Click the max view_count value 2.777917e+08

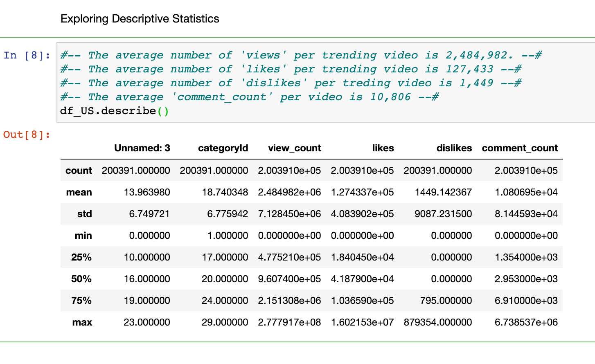(289, 322)
